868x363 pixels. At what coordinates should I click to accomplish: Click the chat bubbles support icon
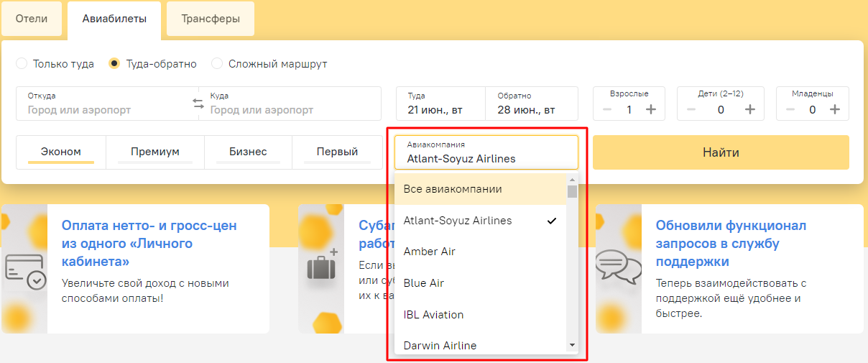pos(619,267)
